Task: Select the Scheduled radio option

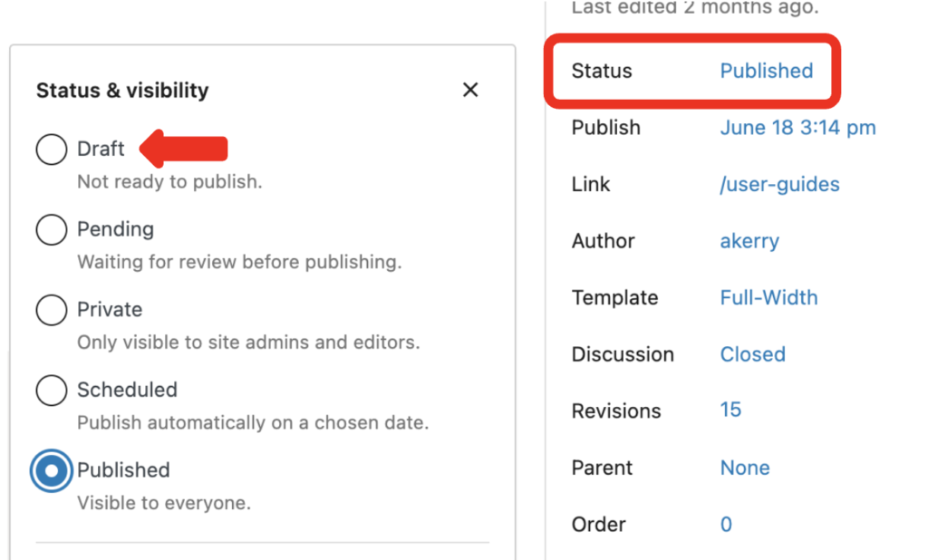Action: [52, 391]
